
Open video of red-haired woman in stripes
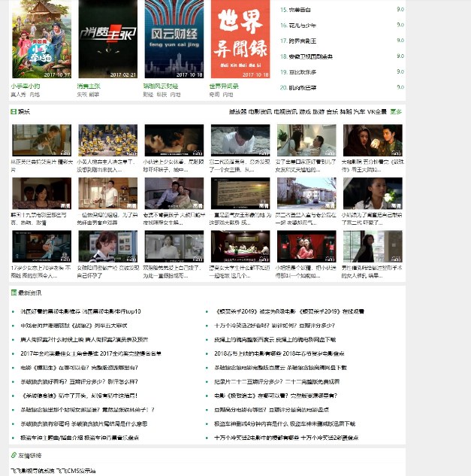coord(107,246)
